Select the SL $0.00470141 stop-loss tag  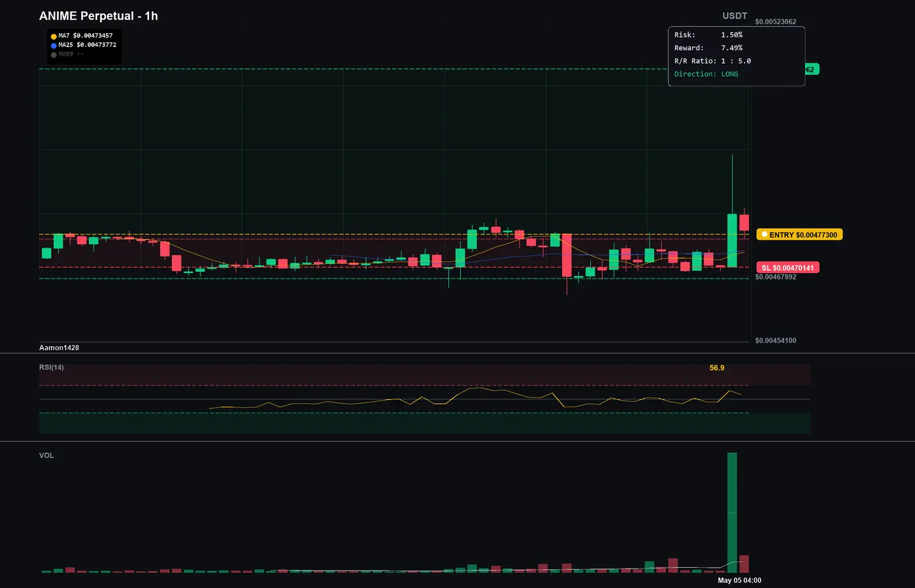(x=788, y=268)
